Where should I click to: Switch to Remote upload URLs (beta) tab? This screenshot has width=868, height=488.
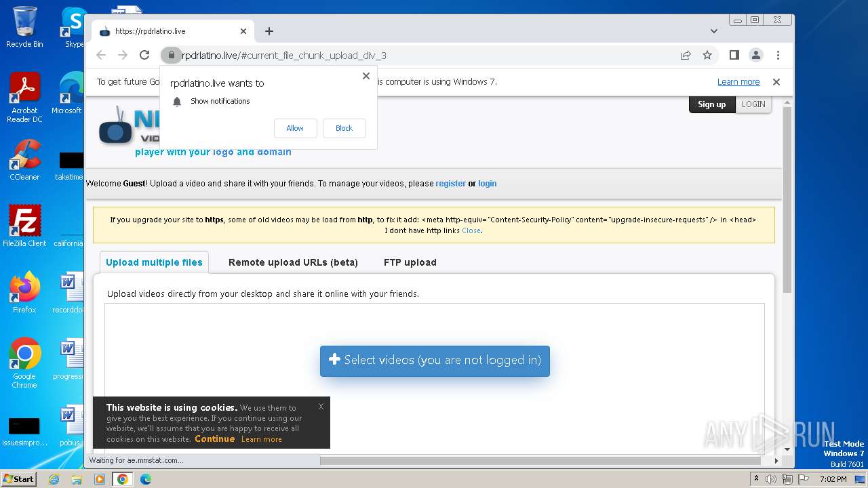(x=293, y=262)
